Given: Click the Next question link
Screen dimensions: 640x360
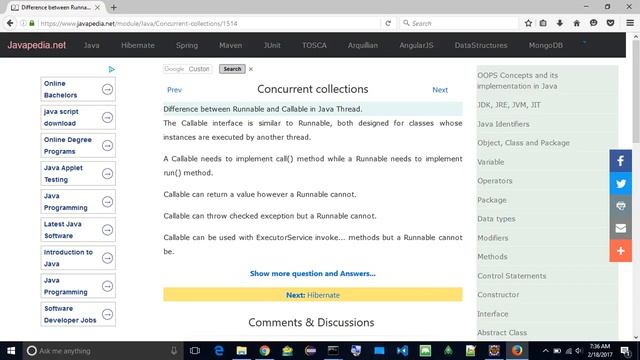Looking at the screenshot, I should 440,90.
